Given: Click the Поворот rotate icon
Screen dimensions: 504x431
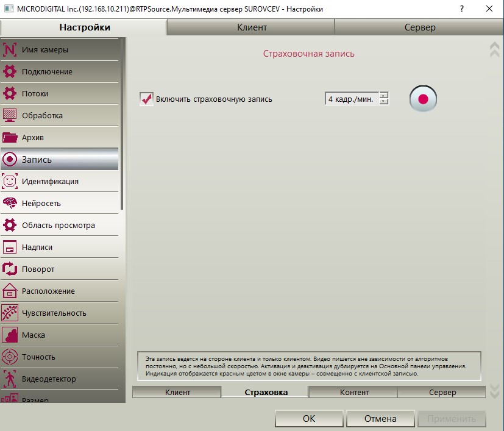Looking at the screenshot, I should [10, 269].
